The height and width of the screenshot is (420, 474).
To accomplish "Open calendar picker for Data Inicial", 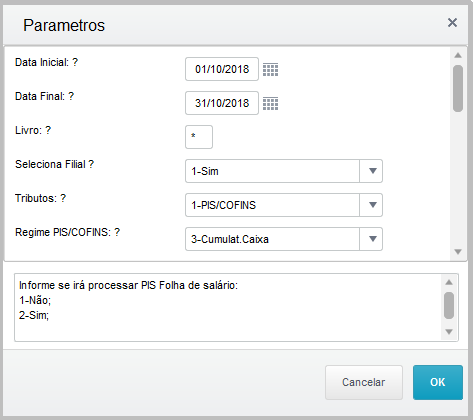I will click(x=270, y=69).
